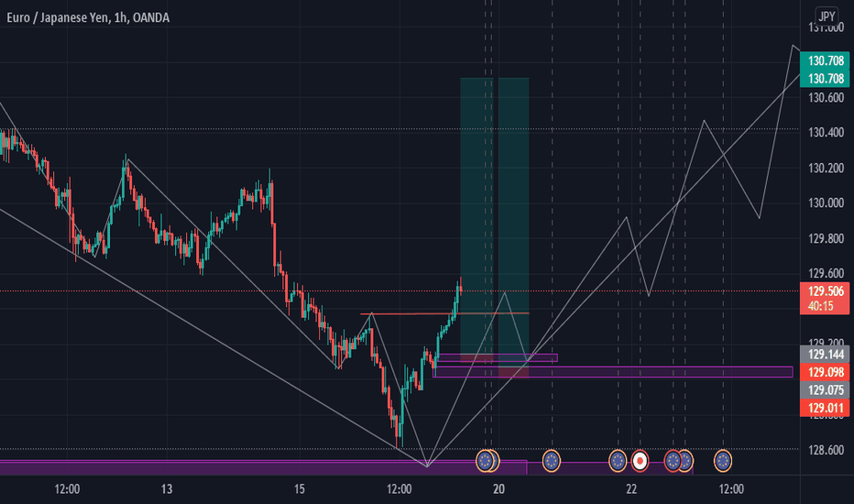
Task: Click the 129.144 gray price label
Action: click(x=827, y=355)
